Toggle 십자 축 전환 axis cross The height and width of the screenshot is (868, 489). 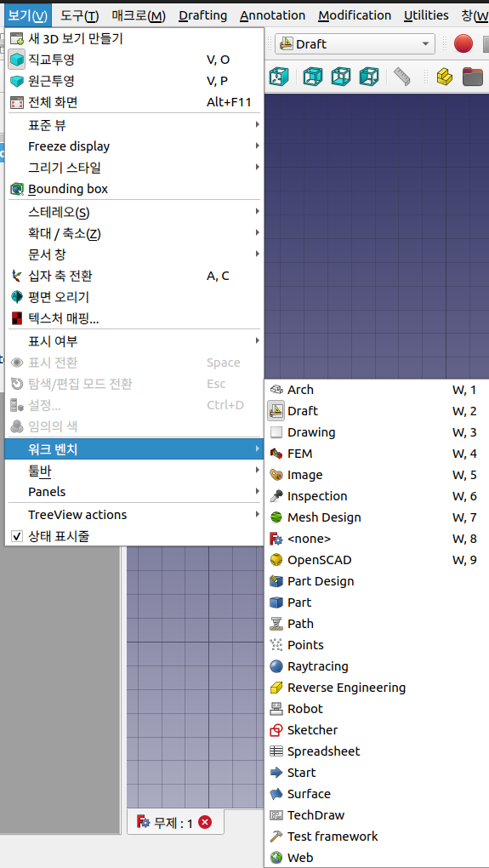(x=134, y=276)
